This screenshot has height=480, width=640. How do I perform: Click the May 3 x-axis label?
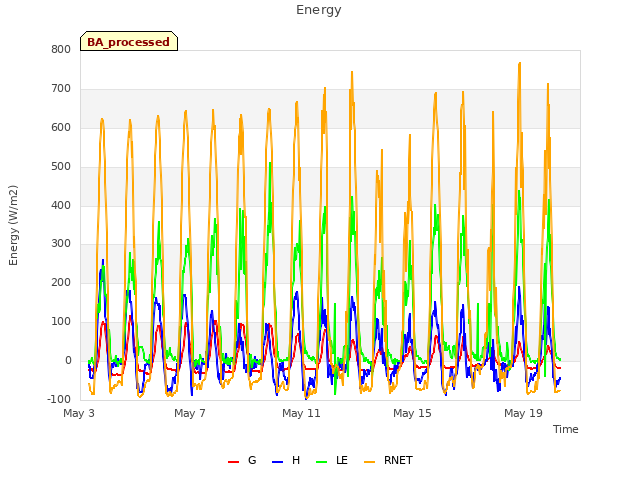click(x=79, y=413)
